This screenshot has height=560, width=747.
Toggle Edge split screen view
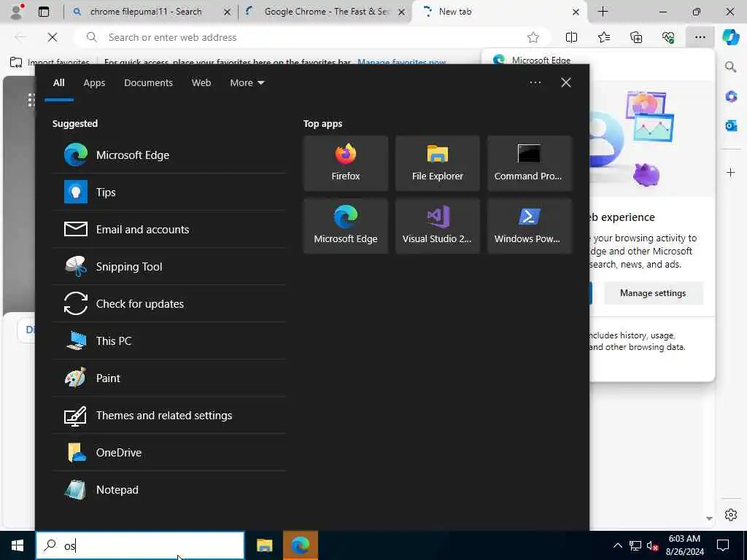point(571,37)
